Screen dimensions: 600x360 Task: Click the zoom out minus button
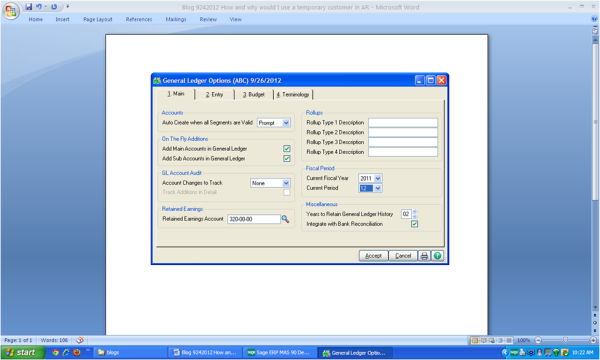(538, 340)
